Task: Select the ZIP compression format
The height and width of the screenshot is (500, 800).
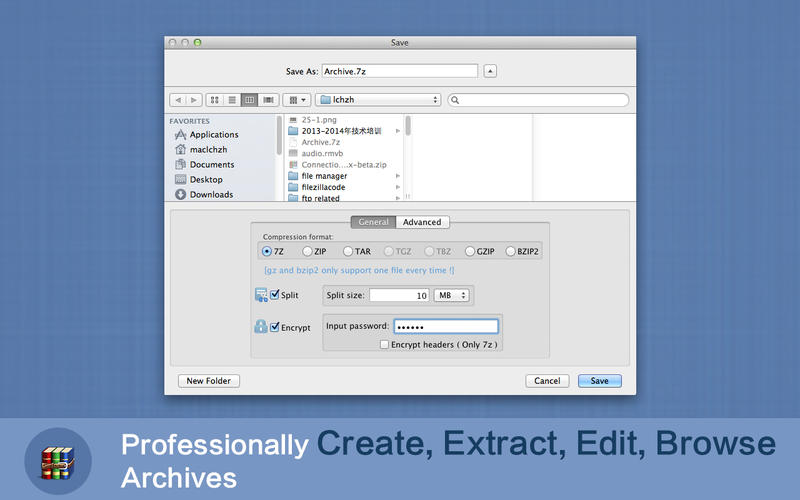Action: (308, 252)
